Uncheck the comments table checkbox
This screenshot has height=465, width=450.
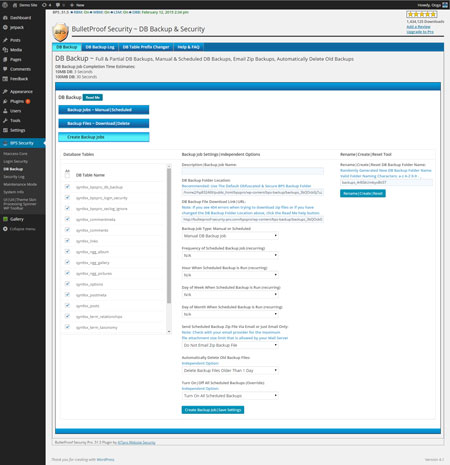67,230
